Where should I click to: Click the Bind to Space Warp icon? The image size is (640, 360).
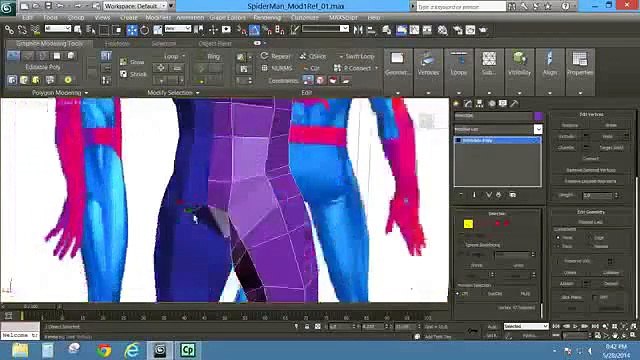pos(35,29)
